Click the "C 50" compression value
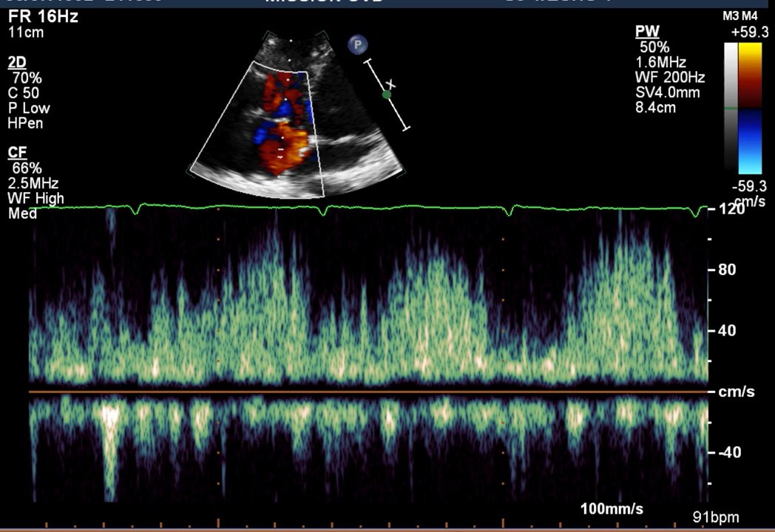Viewport: 775px width, 532px height. pyautogui.click(x=23, y=93)
